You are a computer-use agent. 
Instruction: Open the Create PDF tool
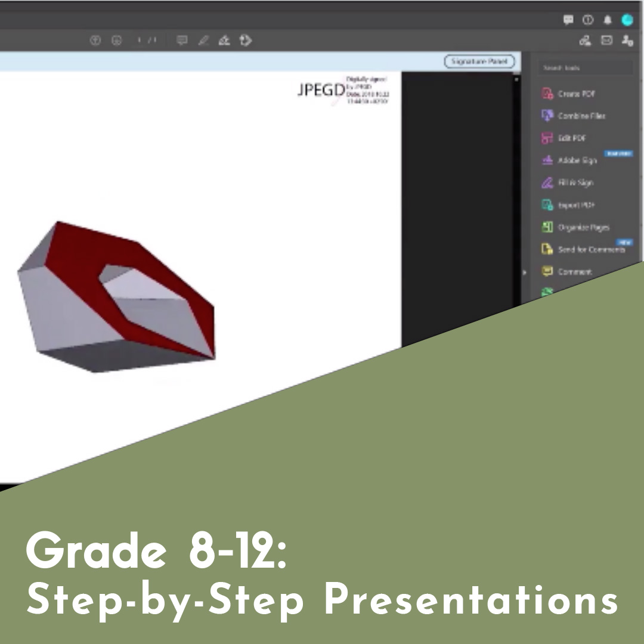(574, 94)
